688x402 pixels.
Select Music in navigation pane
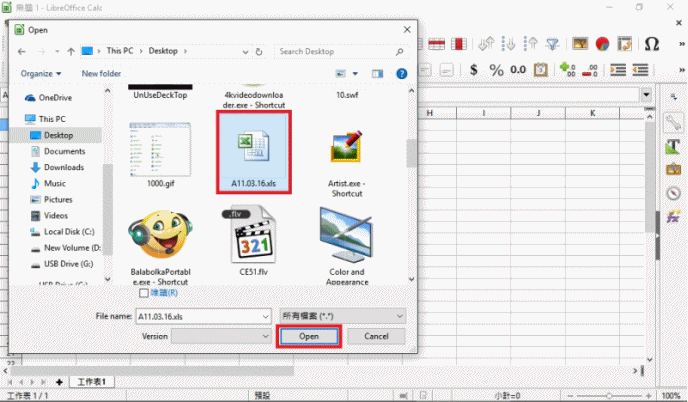click(x=54, y=183)
